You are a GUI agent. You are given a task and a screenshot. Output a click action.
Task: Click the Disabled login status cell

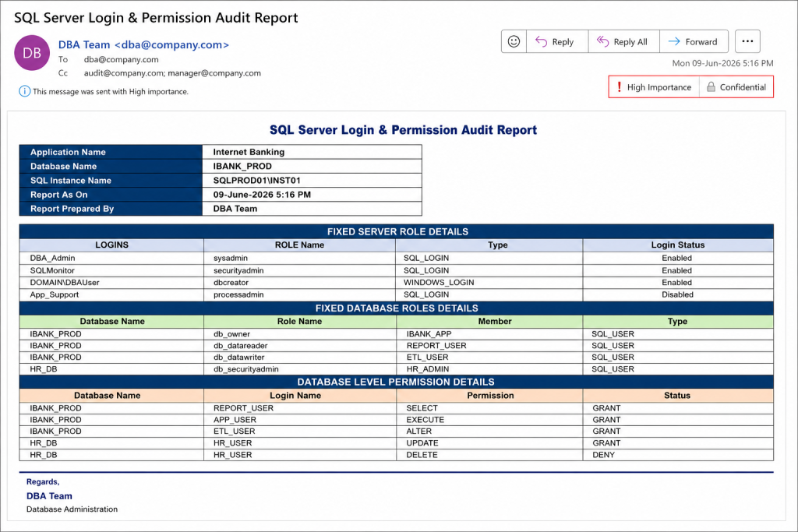[678, 295]
